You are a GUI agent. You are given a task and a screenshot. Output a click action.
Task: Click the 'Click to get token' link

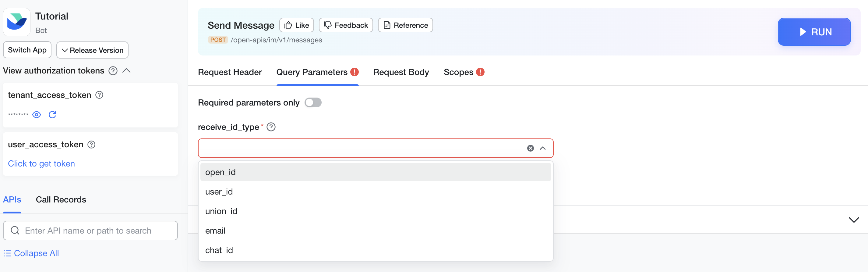[41, 164]
